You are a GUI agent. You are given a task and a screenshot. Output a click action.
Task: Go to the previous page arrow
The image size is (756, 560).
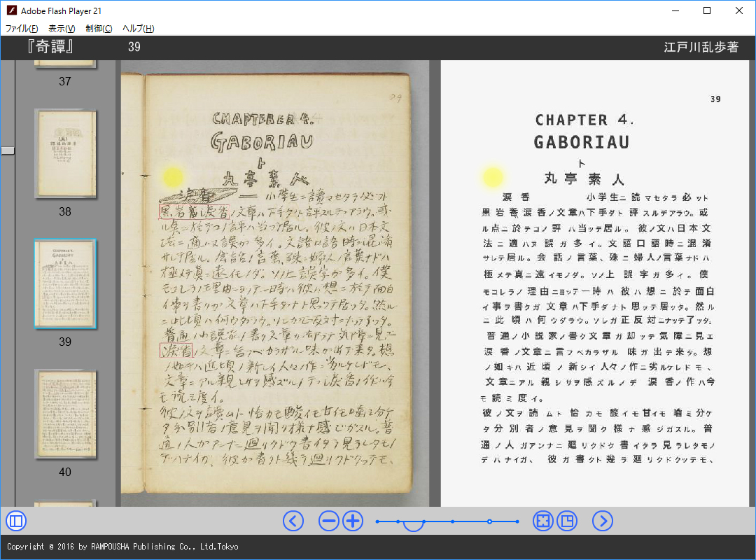coord(293,521)
